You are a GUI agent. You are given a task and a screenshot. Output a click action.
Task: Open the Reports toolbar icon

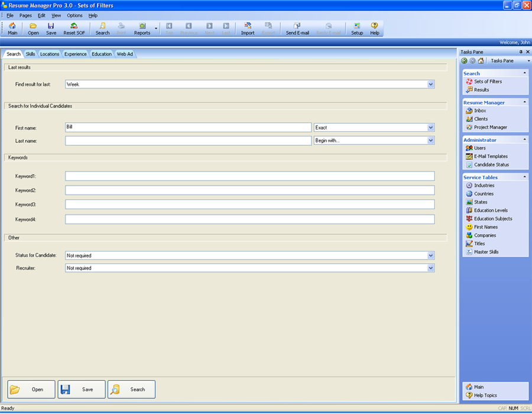click(142, 28)
